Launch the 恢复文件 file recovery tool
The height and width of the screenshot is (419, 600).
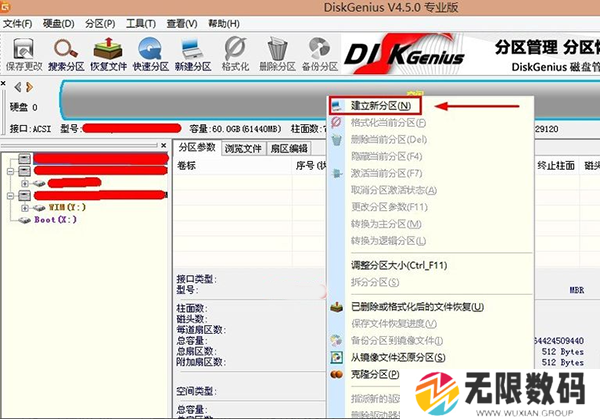coord(108,54)
